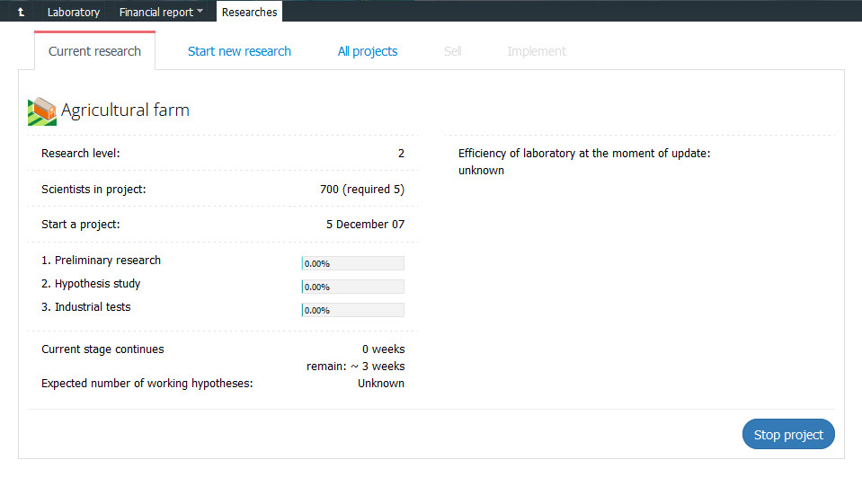Viewport: 862px width, 504px height.
Task: Click the Agricultural farm heading text
Action: pos(125,111)
